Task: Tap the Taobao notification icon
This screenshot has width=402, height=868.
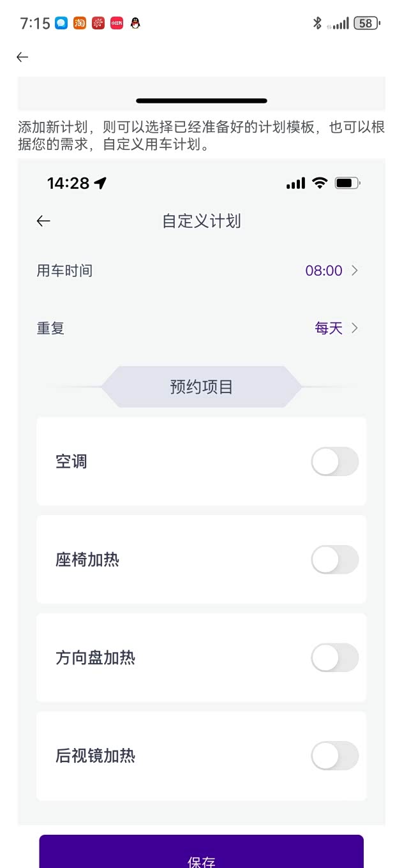Action: (x=80, y=24)
